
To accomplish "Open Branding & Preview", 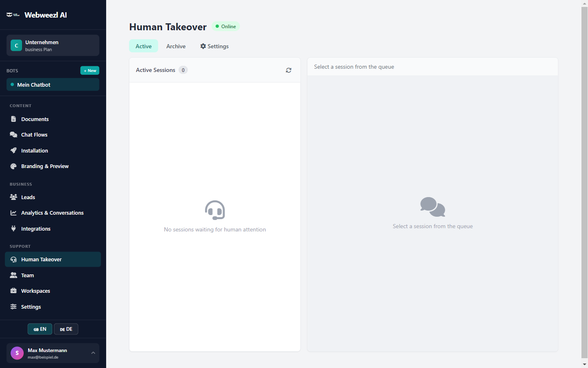I will pos(45,166).
